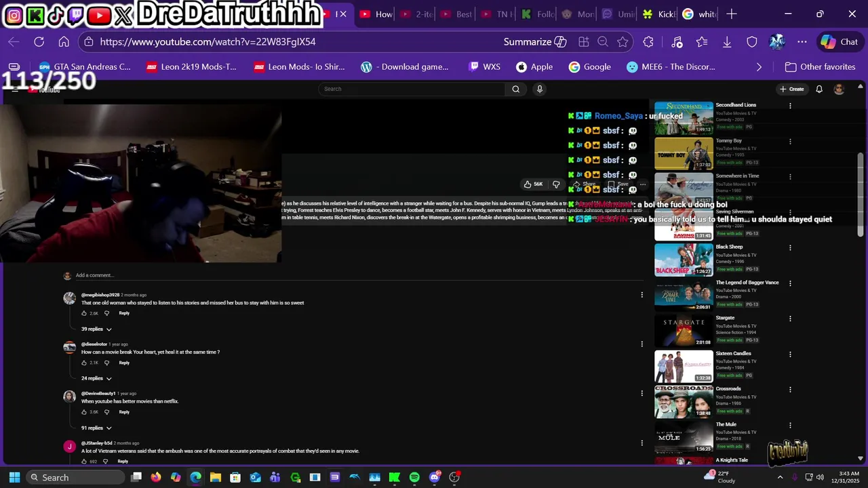This screenshot has width=868, height=488.
Task: Open options menu for The Mule
Action: tap(790, 425)
